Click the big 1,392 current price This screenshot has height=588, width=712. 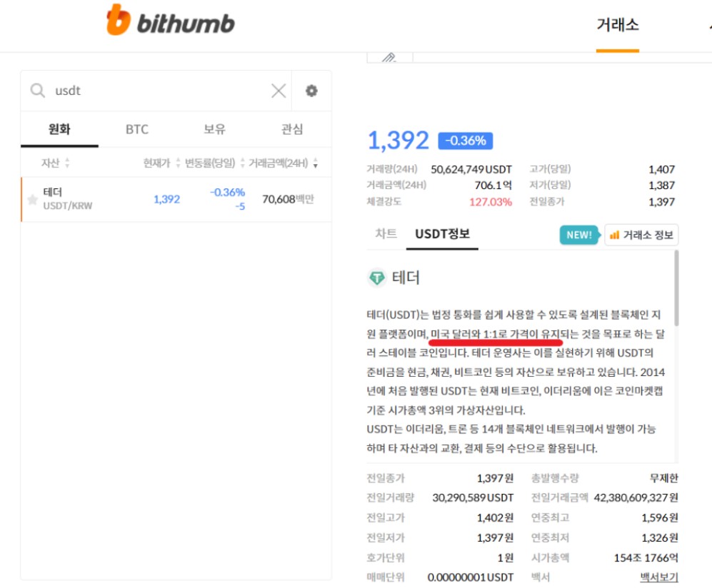[x=398, y=140]
